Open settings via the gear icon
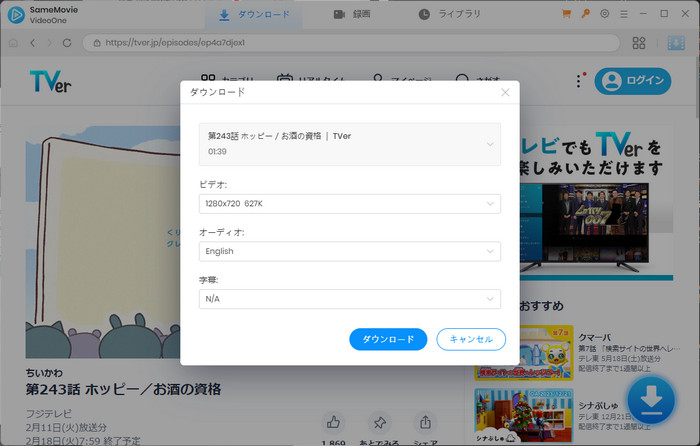 coord(604,14)
